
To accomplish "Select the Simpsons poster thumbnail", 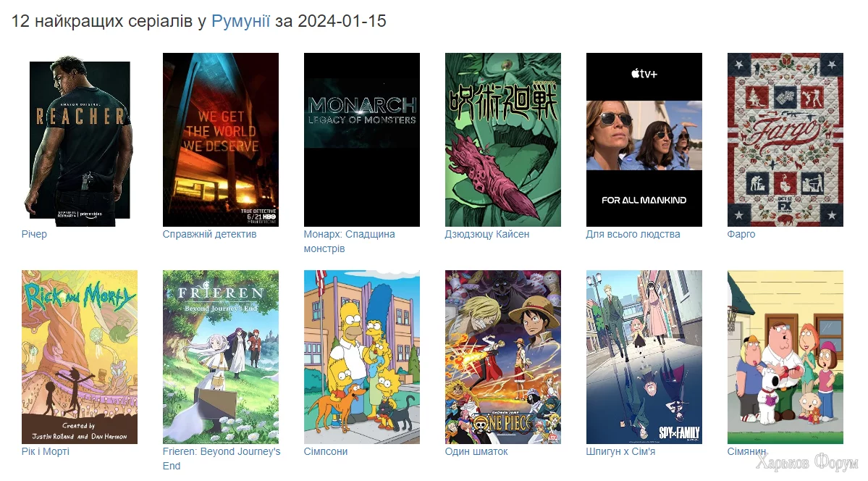I will click(x=362, y=357).
